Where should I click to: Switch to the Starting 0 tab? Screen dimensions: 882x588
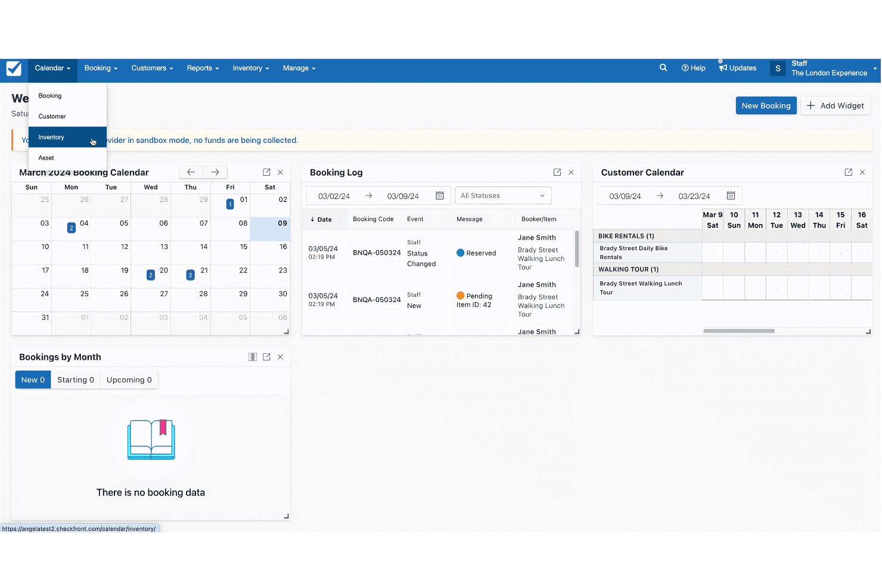76,380
